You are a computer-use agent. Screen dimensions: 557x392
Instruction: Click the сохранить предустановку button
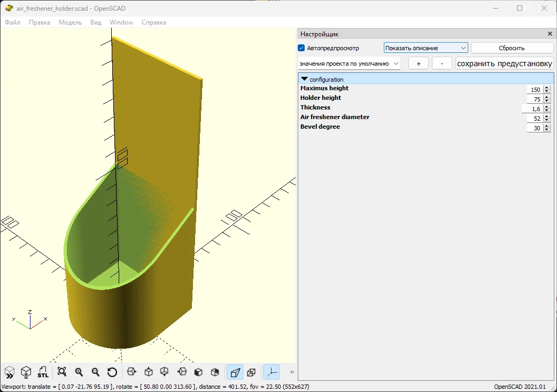505,64
